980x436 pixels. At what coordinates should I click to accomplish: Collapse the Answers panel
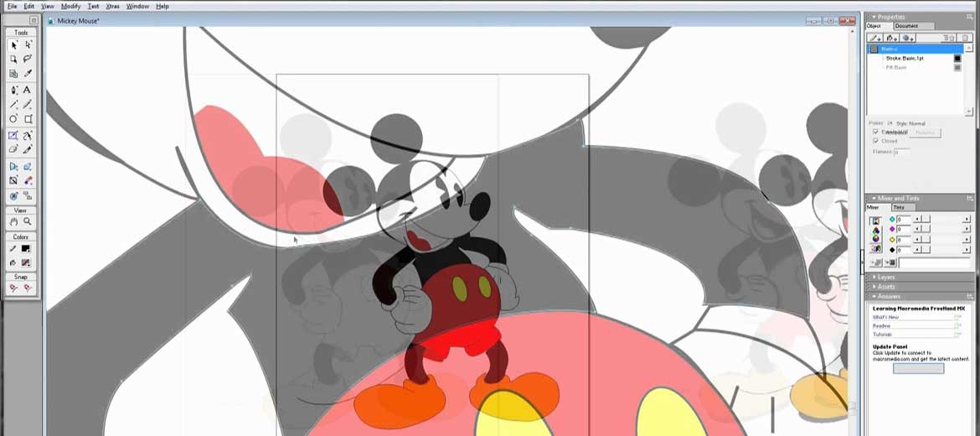(x=874, y=297)
